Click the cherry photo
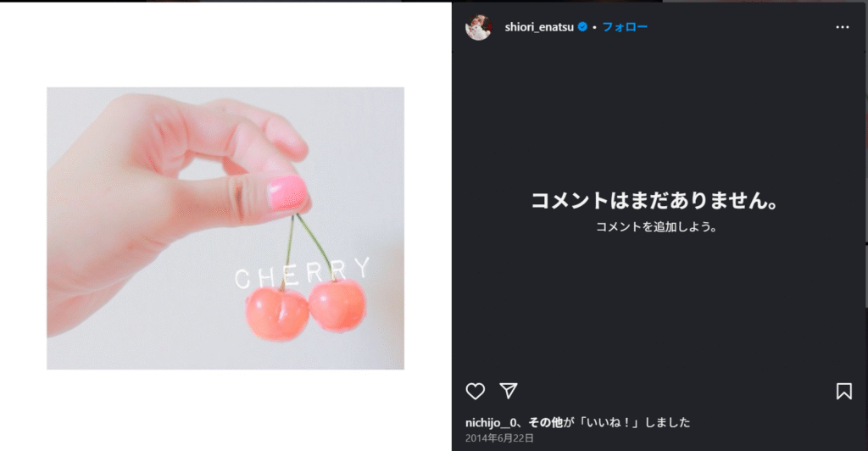 (x=225, y=228)
